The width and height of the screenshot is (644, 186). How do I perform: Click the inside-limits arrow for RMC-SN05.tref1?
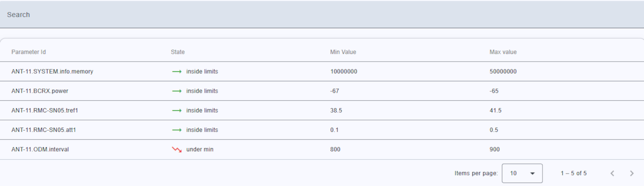pos(177,111)
